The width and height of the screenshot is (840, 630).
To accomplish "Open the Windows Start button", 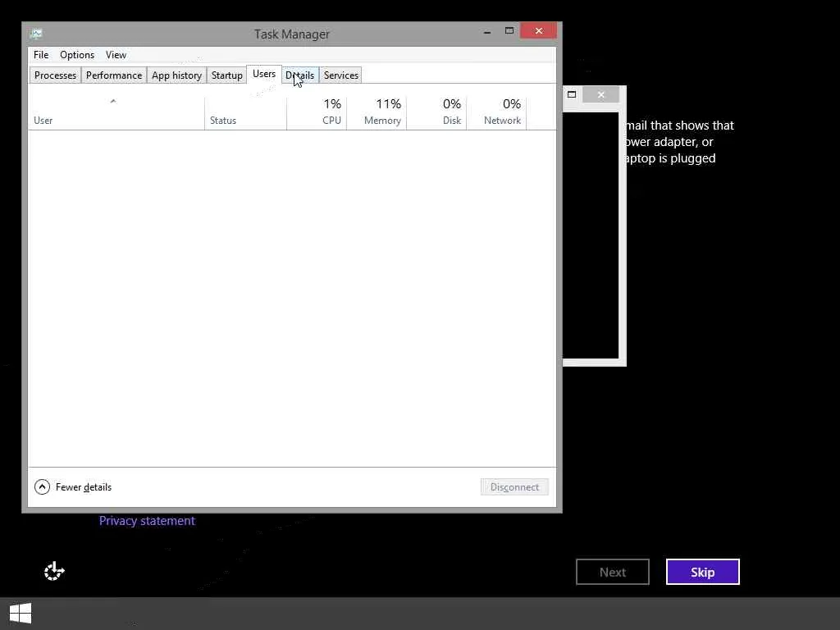I will [21, 614].
